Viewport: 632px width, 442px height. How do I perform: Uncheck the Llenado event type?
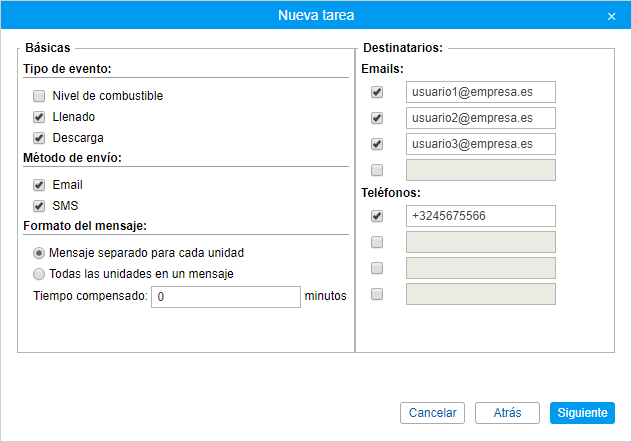pos(39,117)
